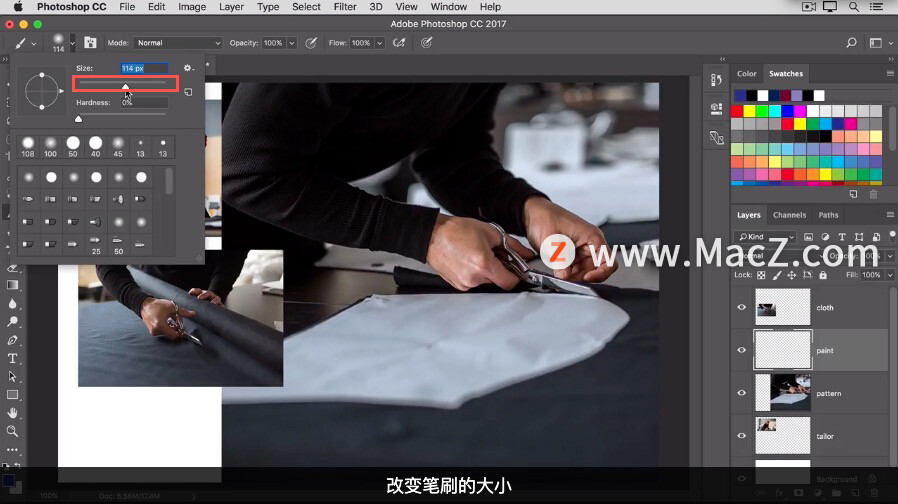Switch to the Channels tab

[x=789, y=215]
